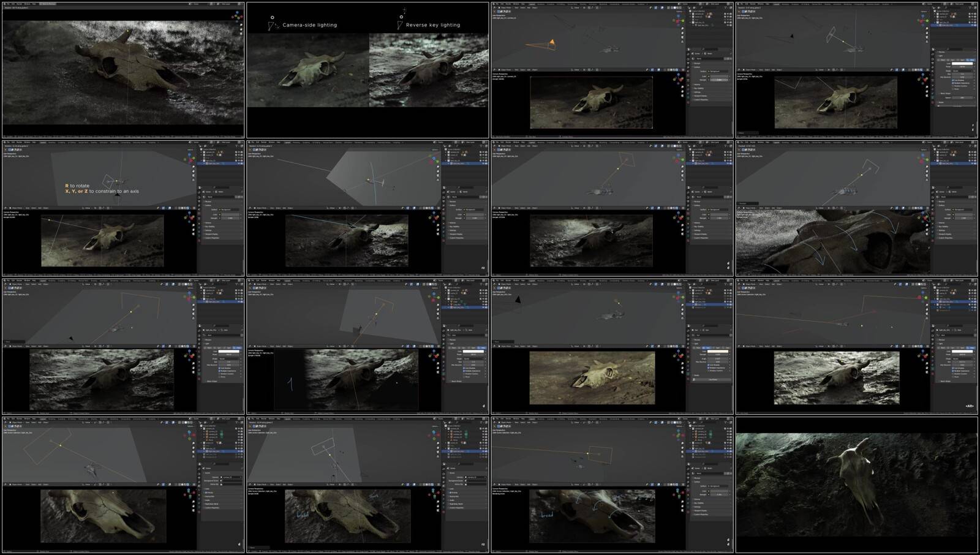This screenshot has width=980, height=555.
Task: Click the Options button in the sunlit yellow skull frame's upper viewport
Action: [x=679, y=288]
